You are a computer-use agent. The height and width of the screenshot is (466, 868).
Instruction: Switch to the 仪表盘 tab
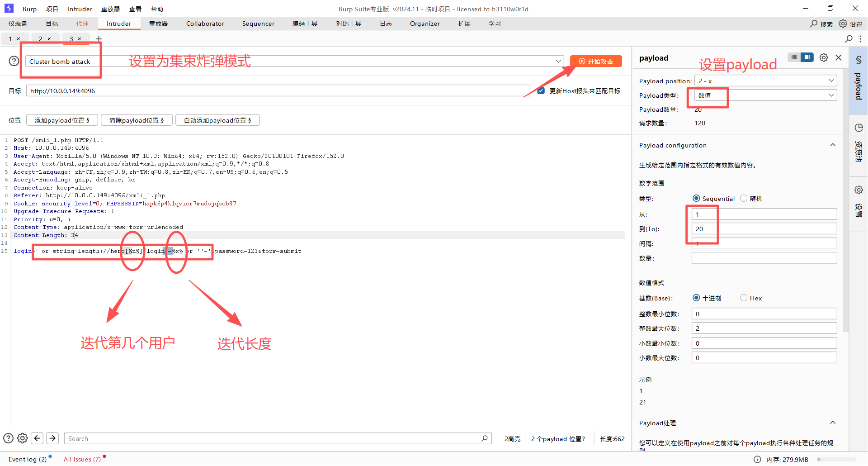pyautogui.click(x=18, y=24)
